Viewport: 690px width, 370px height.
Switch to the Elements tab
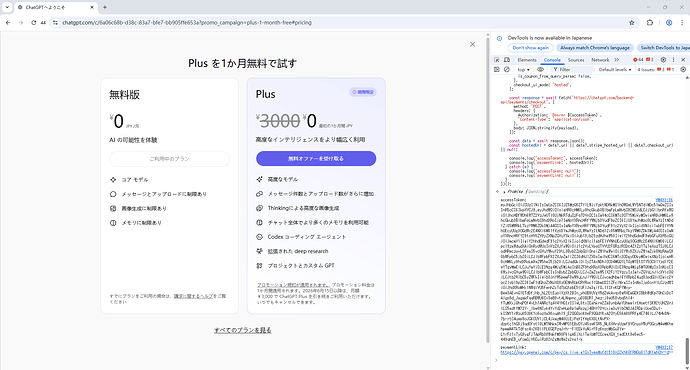pyautogui.click(x=527, y=60)
